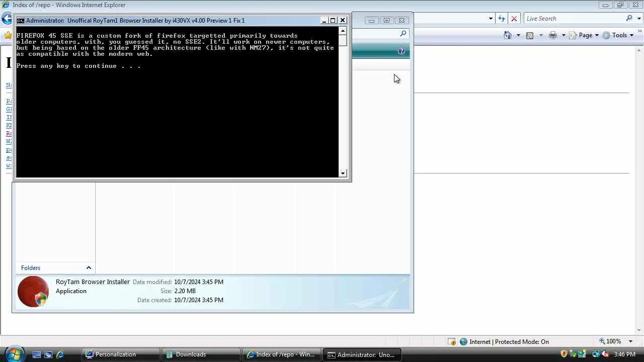Click the RoyTam Browser Installer red icon

(33, 291)
